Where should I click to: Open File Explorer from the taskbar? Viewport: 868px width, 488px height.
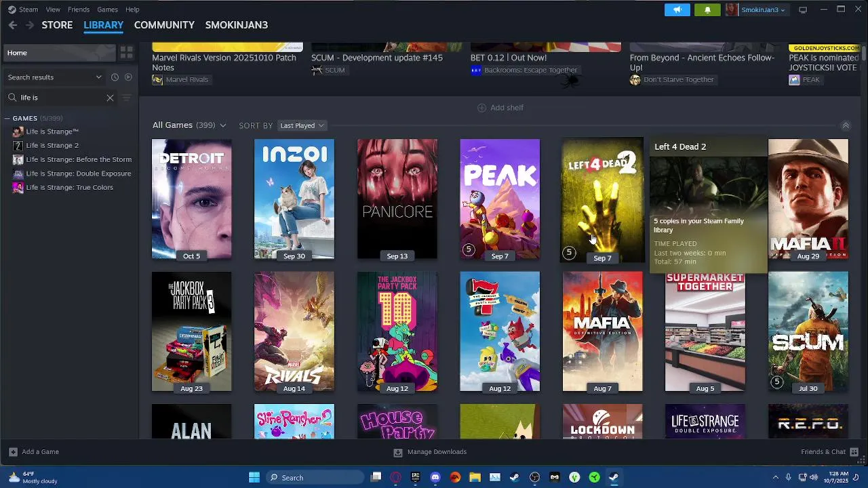click(x=475, y=477)
